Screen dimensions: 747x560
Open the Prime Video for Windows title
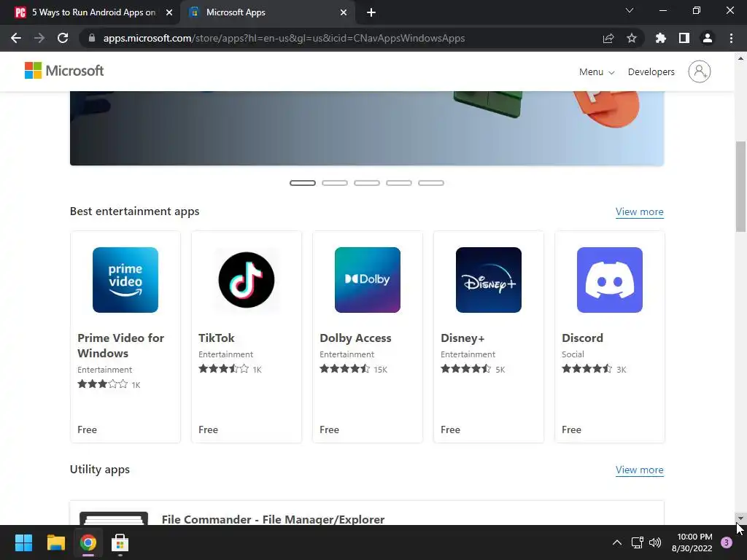(120, 346)
